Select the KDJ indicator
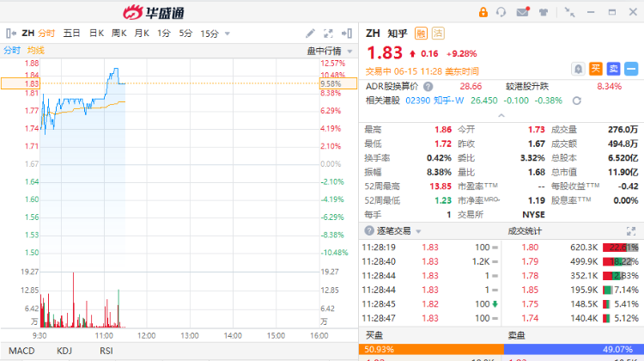This screenshot has height=361, width=644. pyautogui.click(x=64, y=351)
